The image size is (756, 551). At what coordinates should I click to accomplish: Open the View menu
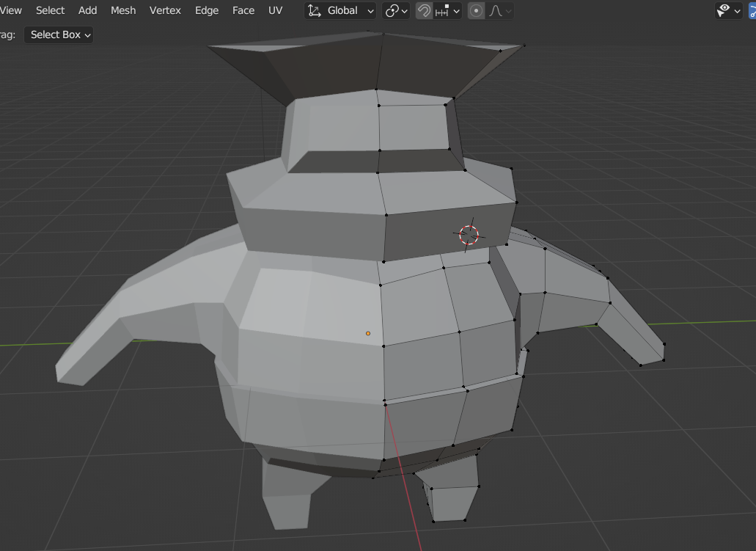click(10, 10)
